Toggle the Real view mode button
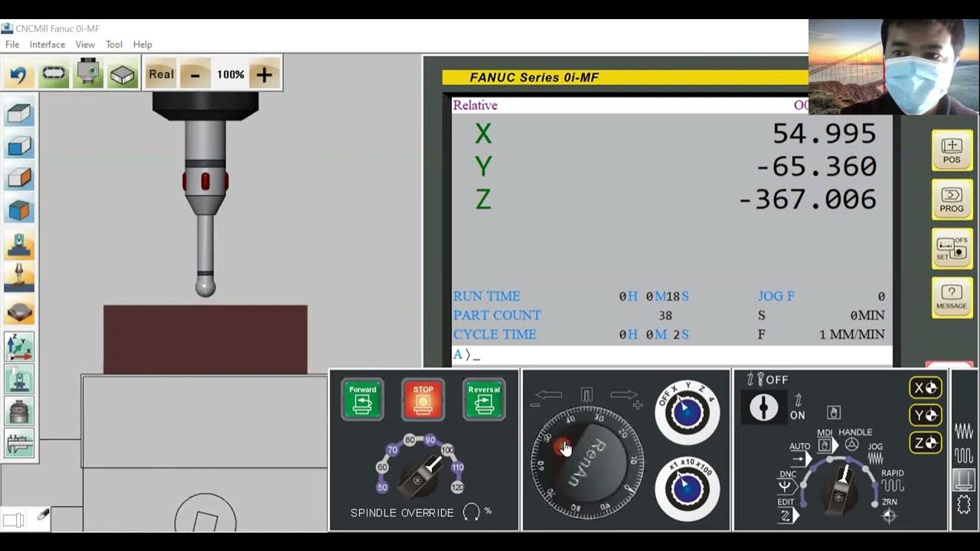980x551 pixels. (x=161, y=74)
